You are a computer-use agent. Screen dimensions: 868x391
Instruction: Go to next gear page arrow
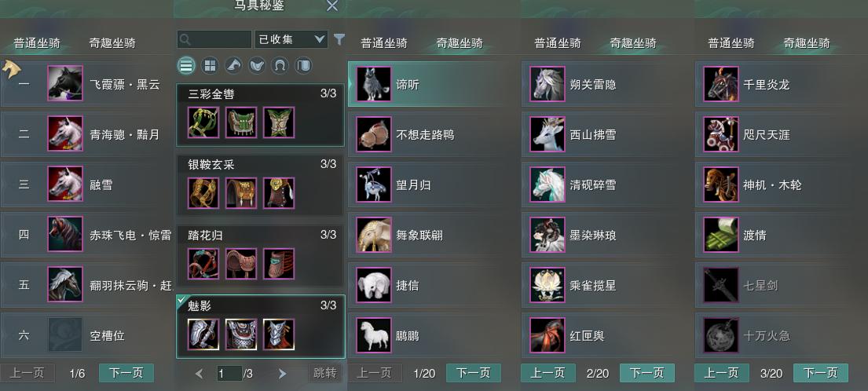(x=282, y=374)
